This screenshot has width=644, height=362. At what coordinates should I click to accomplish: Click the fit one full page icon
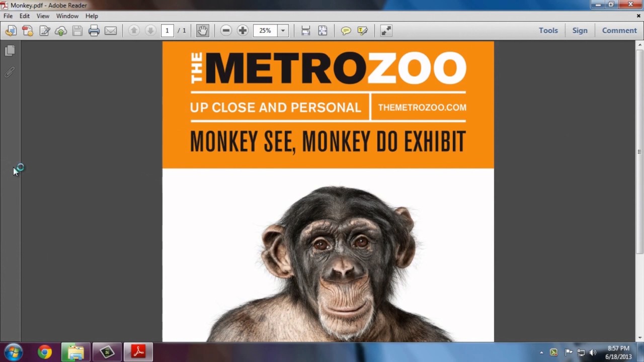pyautogui.click(x=323, y=31)
